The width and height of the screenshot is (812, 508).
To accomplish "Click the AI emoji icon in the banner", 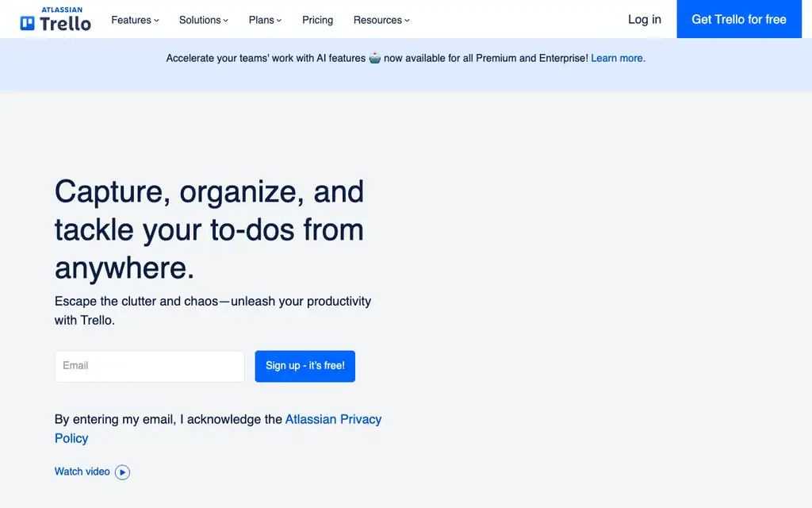I will click(x=375, y=58).
